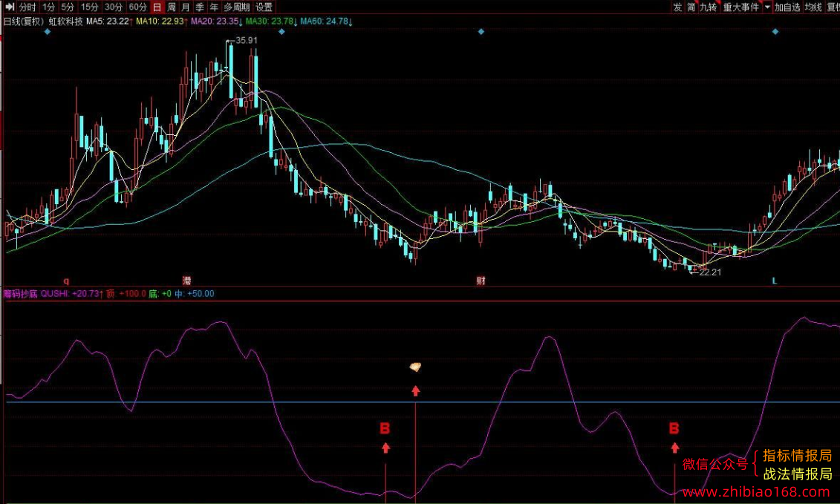This screenshot has height=504, width=840.
Task: Click the 35.91 high price label
Action: click(x=247, y=40)
